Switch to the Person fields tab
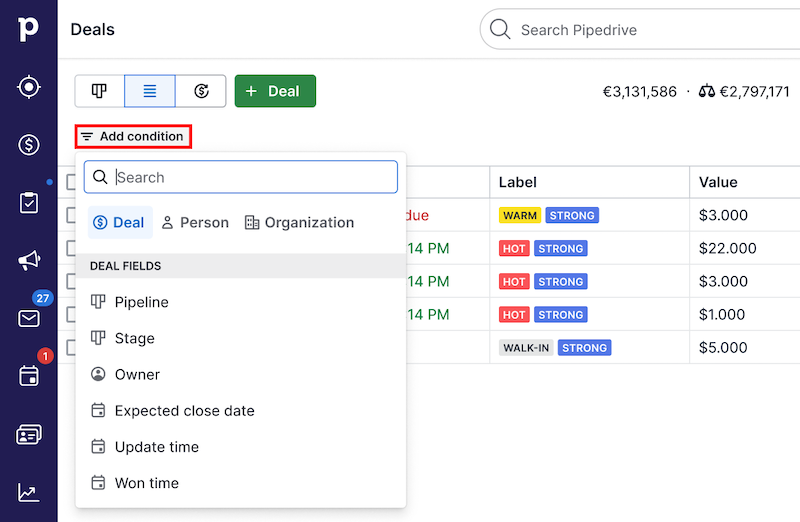Screen dimensions: 800x522 tap(195, 222)
